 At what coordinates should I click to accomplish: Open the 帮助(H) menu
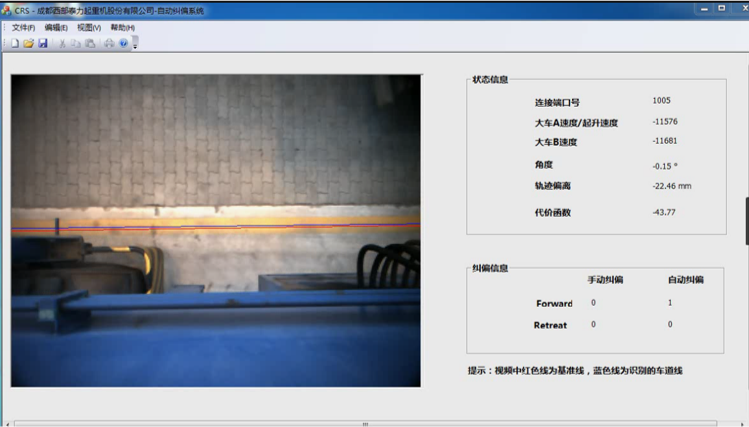tap(122, 28)
